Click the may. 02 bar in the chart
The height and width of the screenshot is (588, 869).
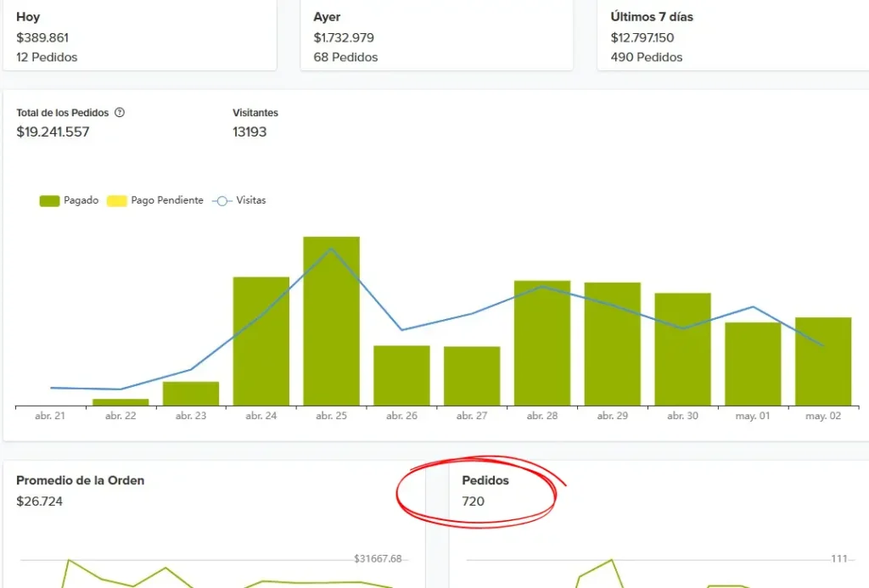[x=822, y=361]
